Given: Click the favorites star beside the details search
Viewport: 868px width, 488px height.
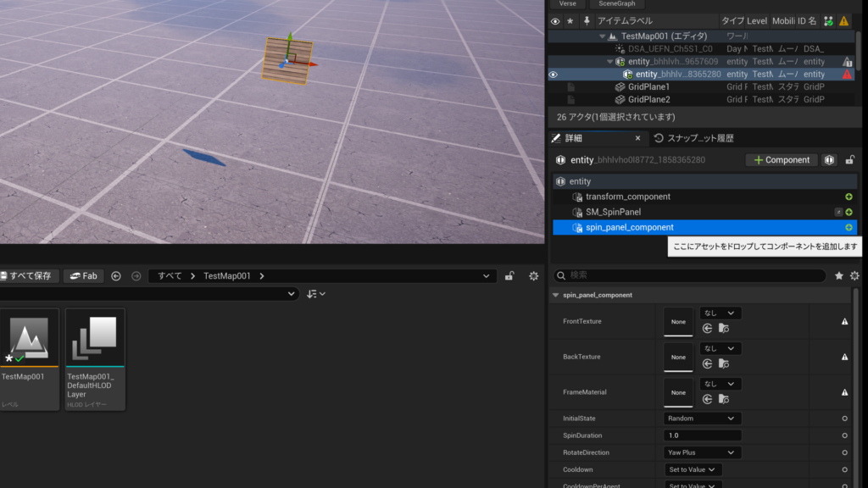Looking at the screenshot, I should [839, 276].
